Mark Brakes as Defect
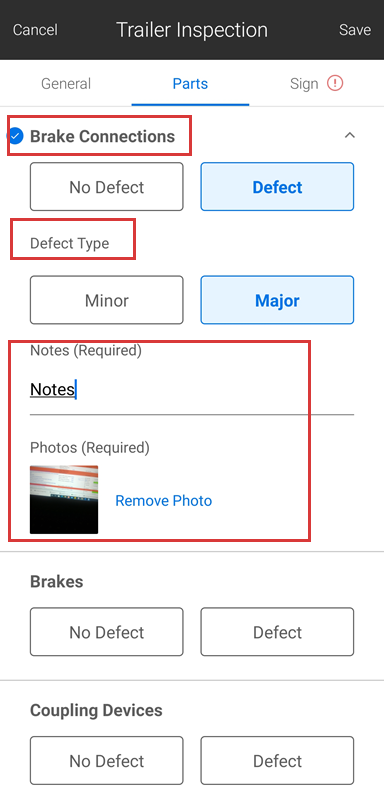Screen dimensions: 385x802 [277, 632]
